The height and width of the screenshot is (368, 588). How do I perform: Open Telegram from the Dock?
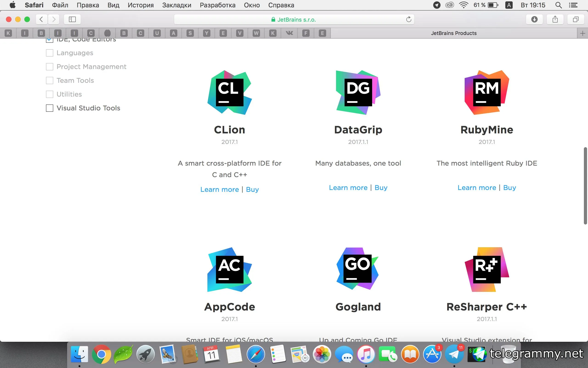454,354
